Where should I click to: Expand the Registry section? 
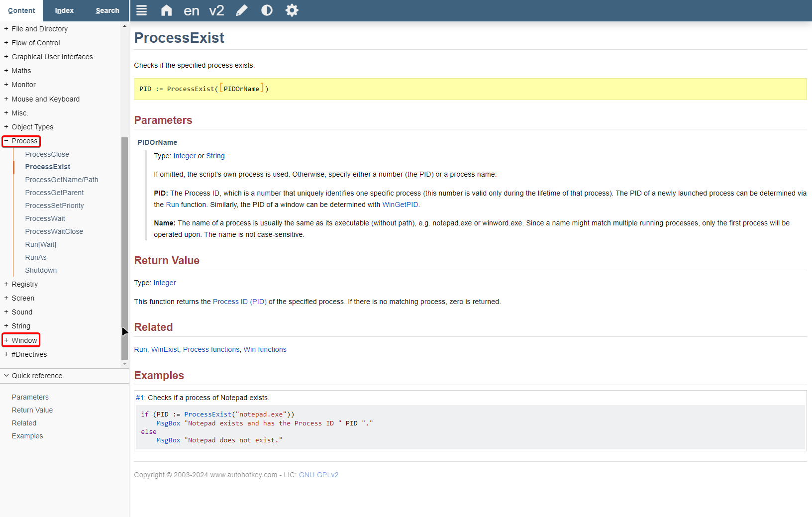24,284
